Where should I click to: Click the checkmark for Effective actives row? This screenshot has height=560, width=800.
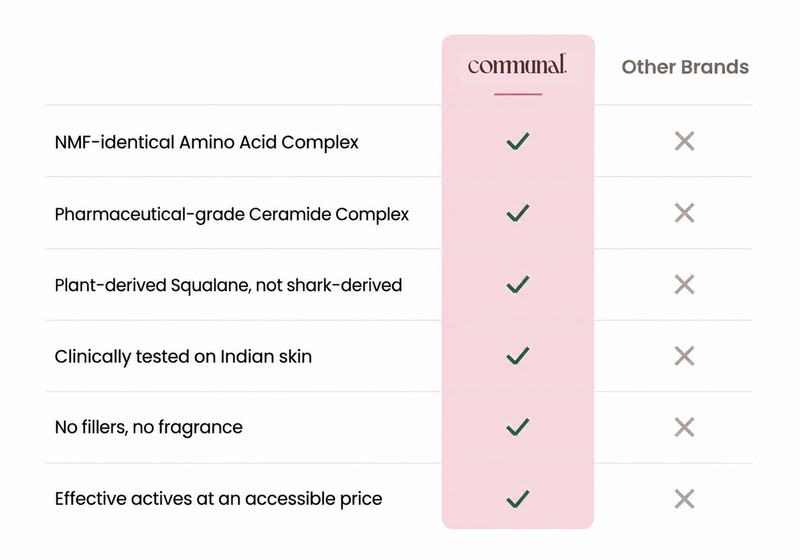(518, 499)
